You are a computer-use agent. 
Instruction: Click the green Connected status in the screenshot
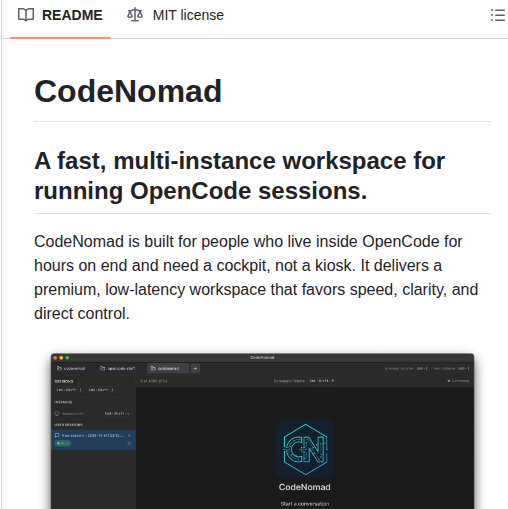click(458, 381)
